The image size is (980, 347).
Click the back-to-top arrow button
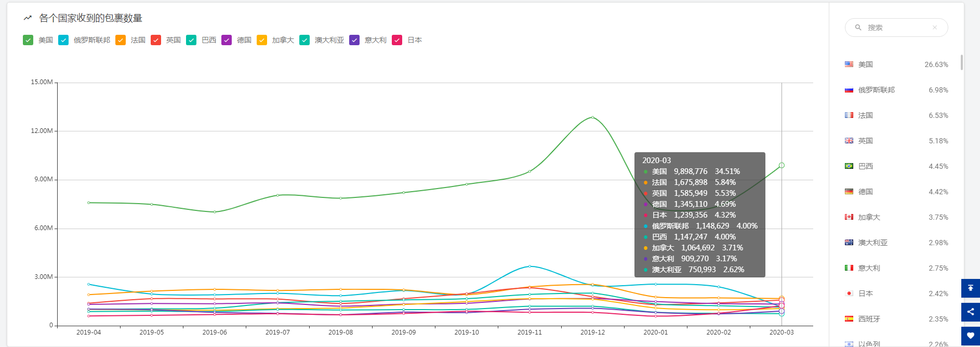tap(970, 288)
